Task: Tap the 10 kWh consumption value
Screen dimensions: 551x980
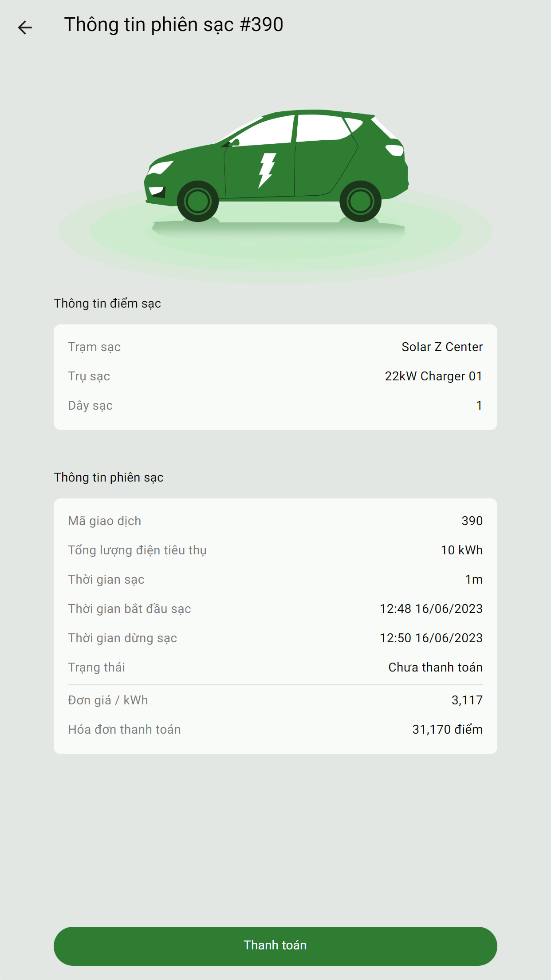Action: (462, 550)
